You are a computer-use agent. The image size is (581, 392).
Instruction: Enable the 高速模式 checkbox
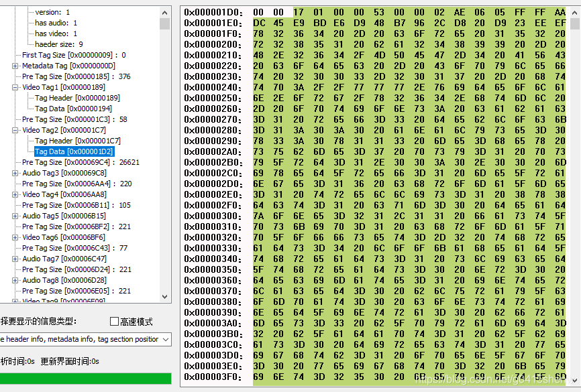click(114, 322)
